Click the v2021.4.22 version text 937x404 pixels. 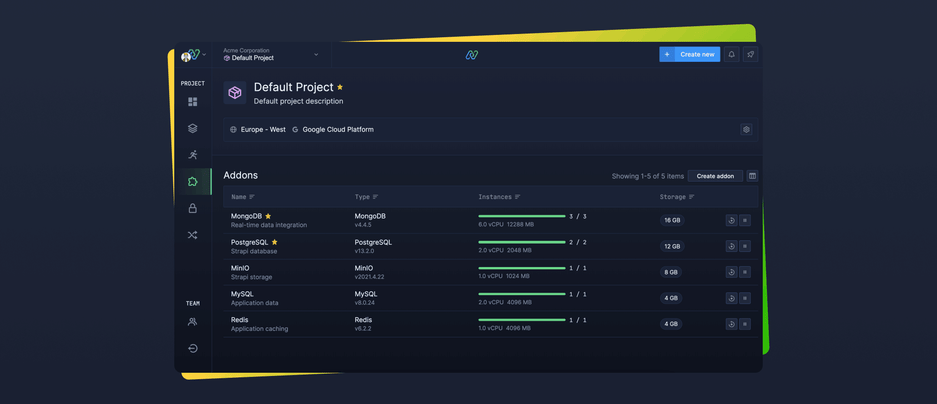pyautogui.click(x=369, y=277)
